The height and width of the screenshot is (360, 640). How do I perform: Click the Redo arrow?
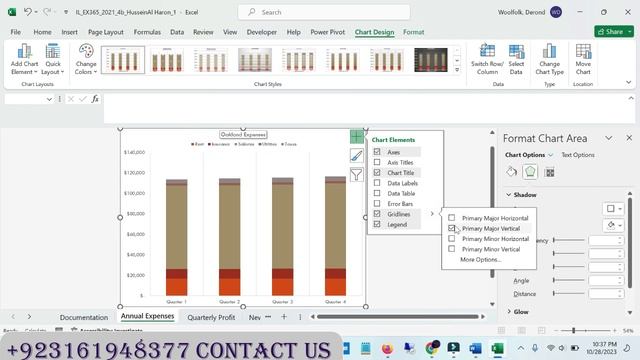click(x=47, y=12)
